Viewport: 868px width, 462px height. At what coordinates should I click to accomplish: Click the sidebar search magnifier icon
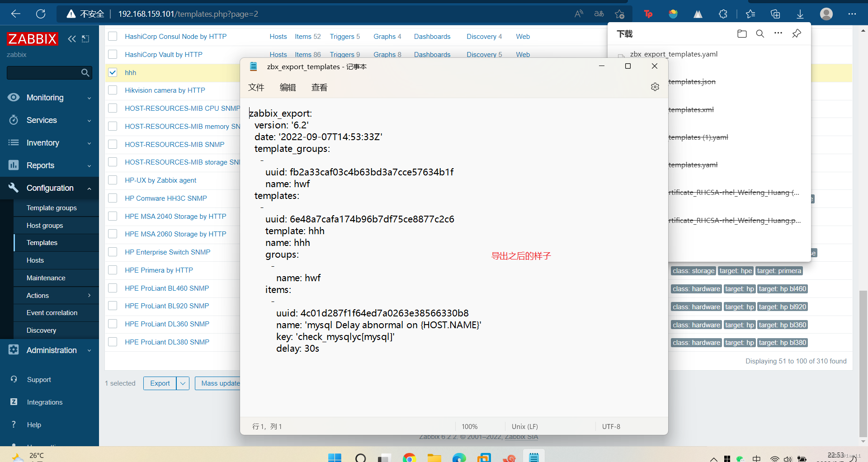[x=85, y=73]
